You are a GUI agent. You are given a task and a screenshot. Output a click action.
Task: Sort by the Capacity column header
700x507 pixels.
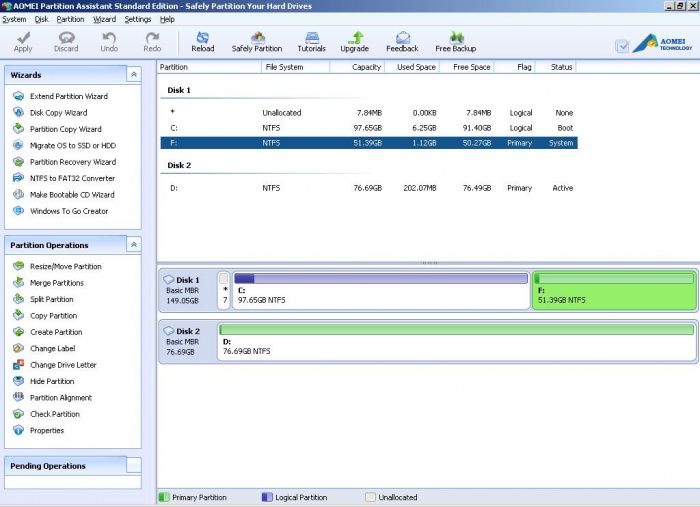click(366, 67)
